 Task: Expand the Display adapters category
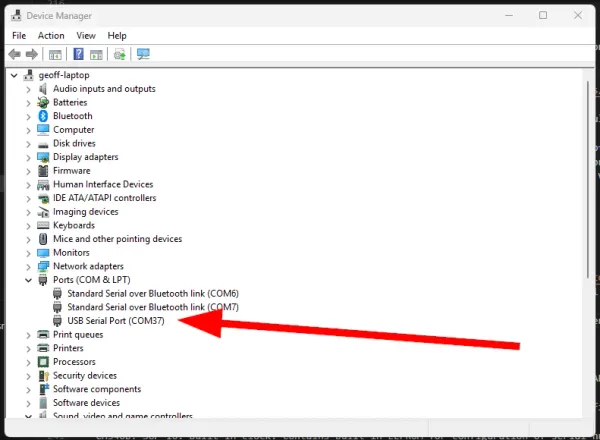(28, 157)
